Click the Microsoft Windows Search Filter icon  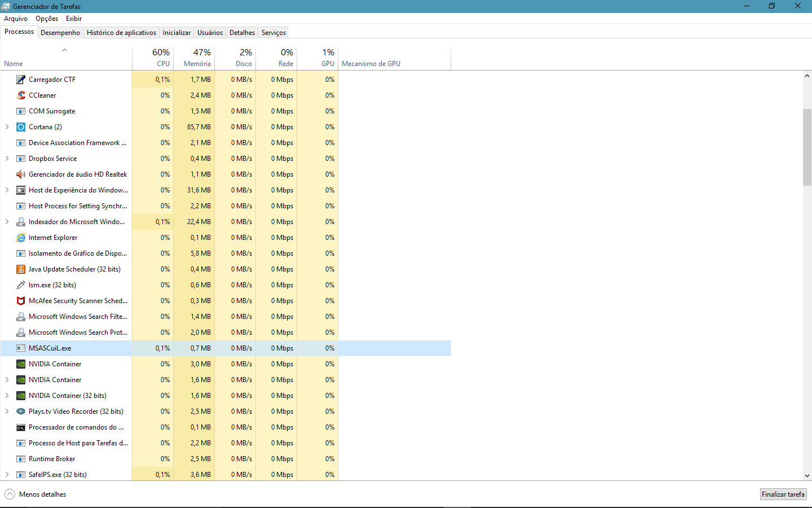[21, 317]
